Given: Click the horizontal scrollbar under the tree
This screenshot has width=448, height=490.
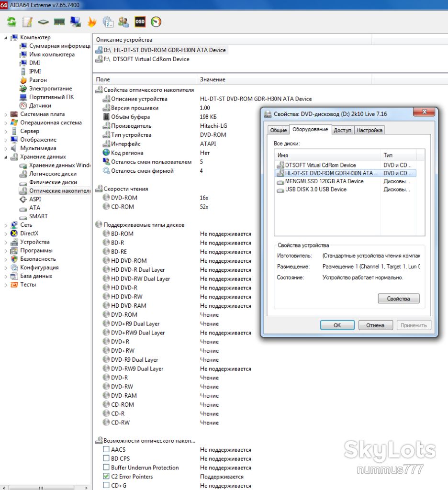Looking at the screenshot, I should pyautogui.click(x=45, y=488).
